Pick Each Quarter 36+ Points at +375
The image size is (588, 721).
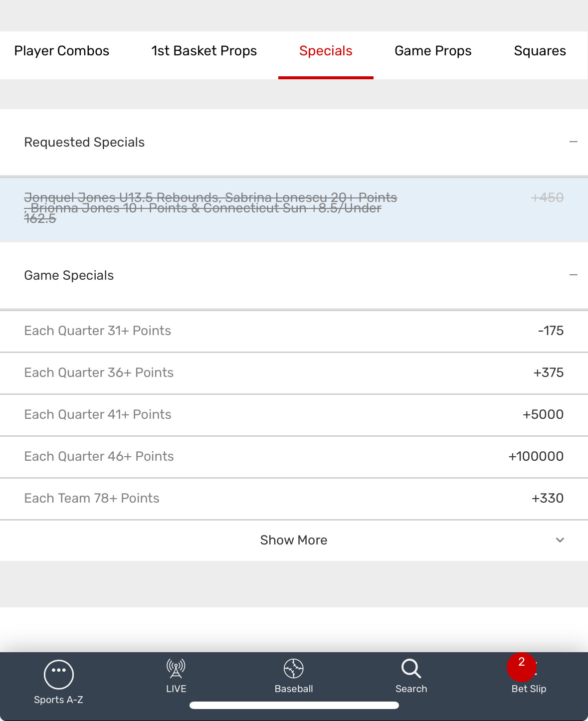548,372
